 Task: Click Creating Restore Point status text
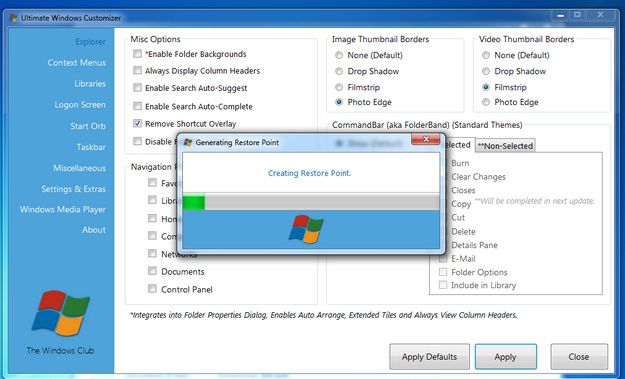coord(309,173)
